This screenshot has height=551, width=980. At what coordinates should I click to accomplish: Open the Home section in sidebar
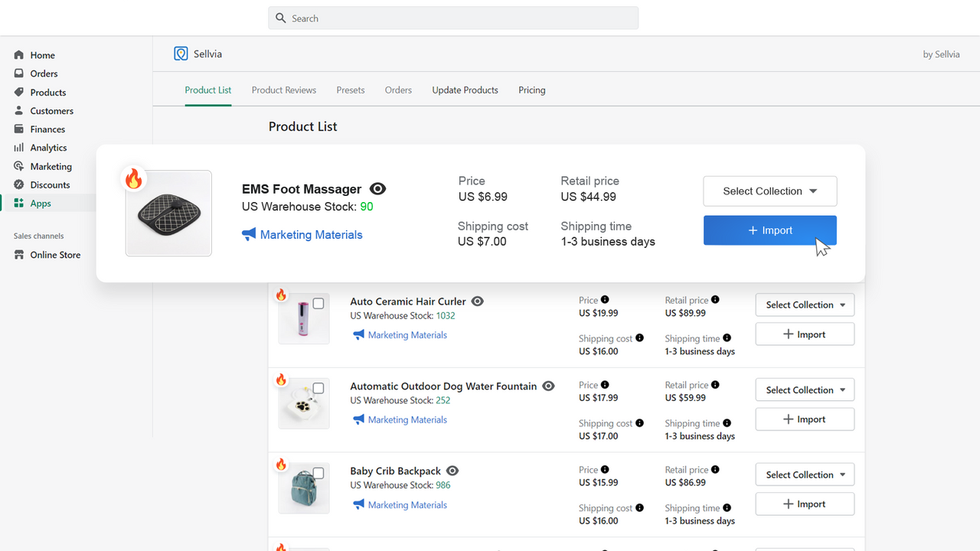pyautogui.click(x=42, y=54)
